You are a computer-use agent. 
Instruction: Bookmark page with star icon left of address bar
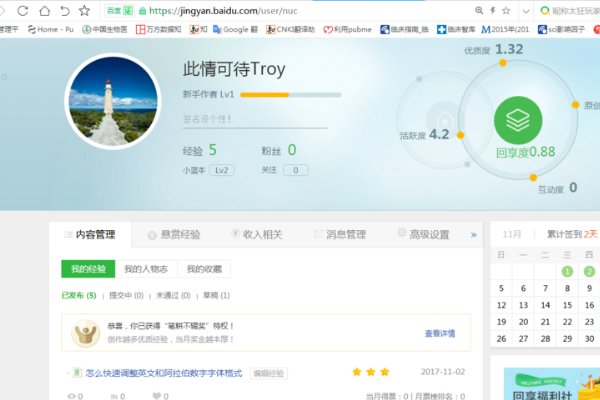click(84, 11)
